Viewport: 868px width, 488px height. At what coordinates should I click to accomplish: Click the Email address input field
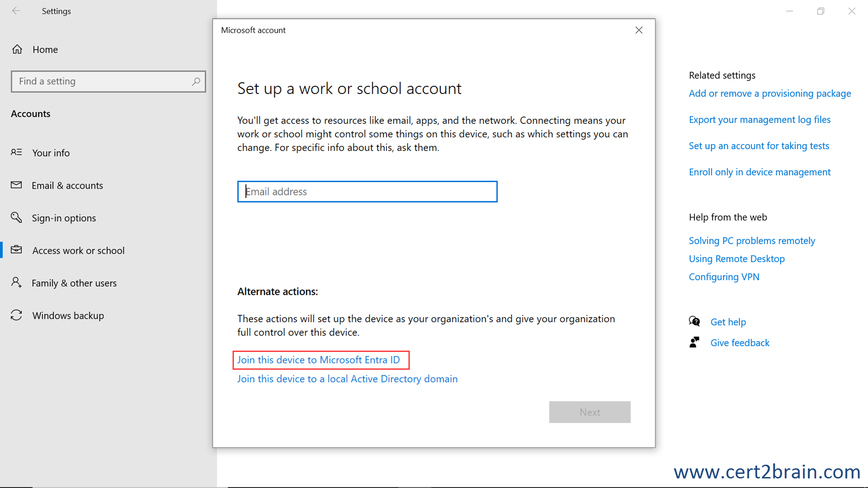tap(367, 191)
